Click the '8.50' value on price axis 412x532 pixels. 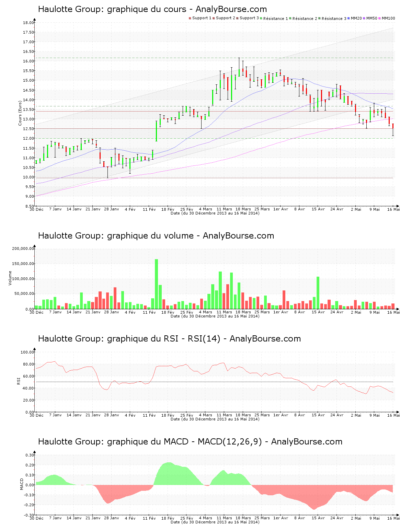pos(30,206)
